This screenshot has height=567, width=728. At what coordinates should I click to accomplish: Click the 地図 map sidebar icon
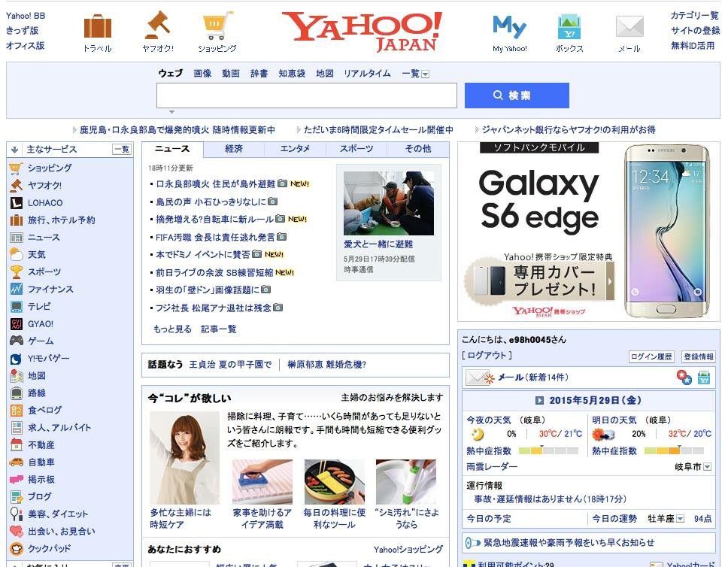pyautogui.click(x=17, y=376)
